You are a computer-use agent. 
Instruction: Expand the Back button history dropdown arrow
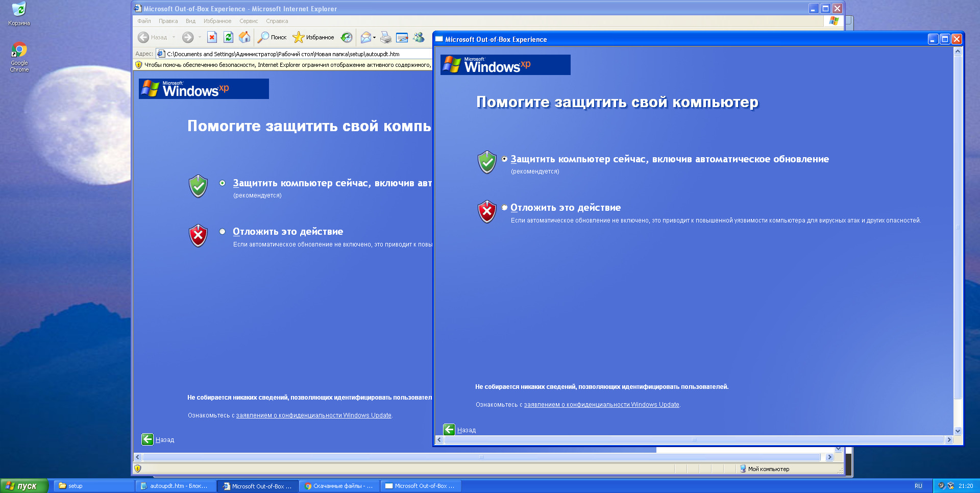(x=174, y=37)
